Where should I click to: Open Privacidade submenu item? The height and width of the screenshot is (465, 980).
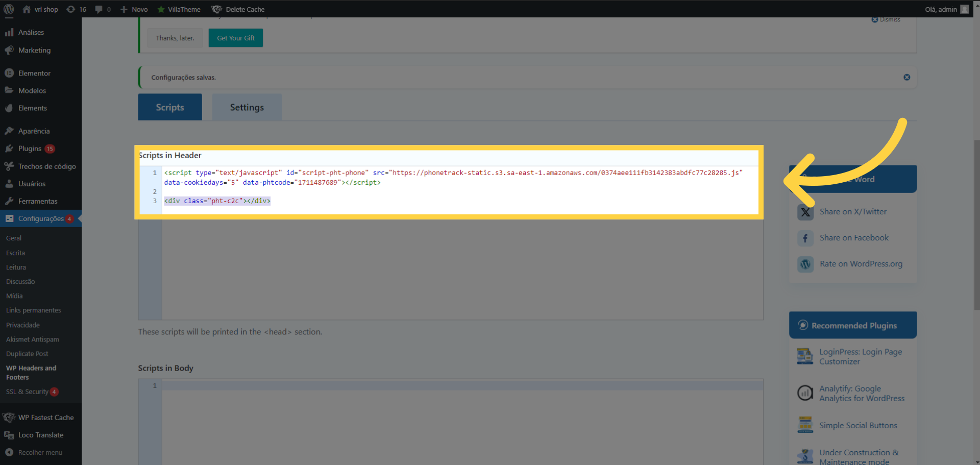23,325
